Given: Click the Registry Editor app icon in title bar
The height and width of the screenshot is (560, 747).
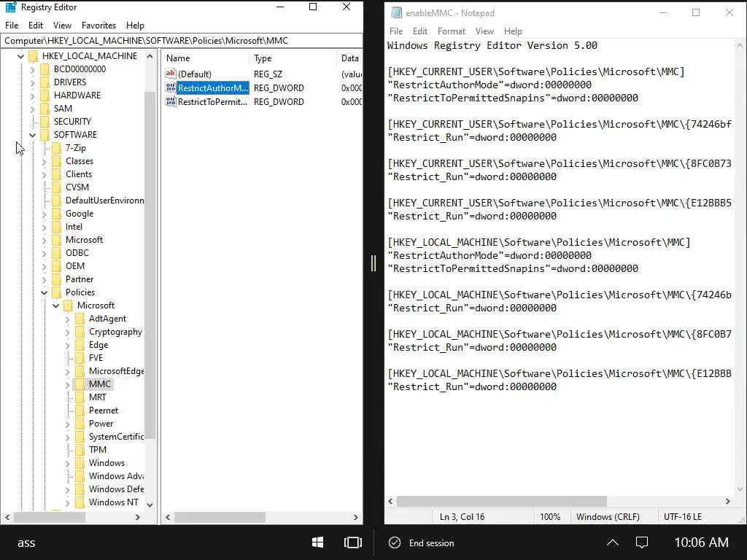Looking at the screenshot, I should pyautogui.click(x=10, y=7).
